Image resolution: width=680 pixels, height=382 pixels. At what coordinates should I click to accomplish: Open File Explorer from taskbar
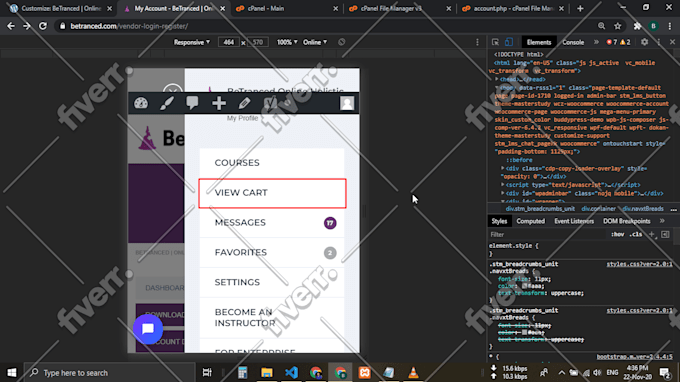pyautogui.click(x=267, y=372)
